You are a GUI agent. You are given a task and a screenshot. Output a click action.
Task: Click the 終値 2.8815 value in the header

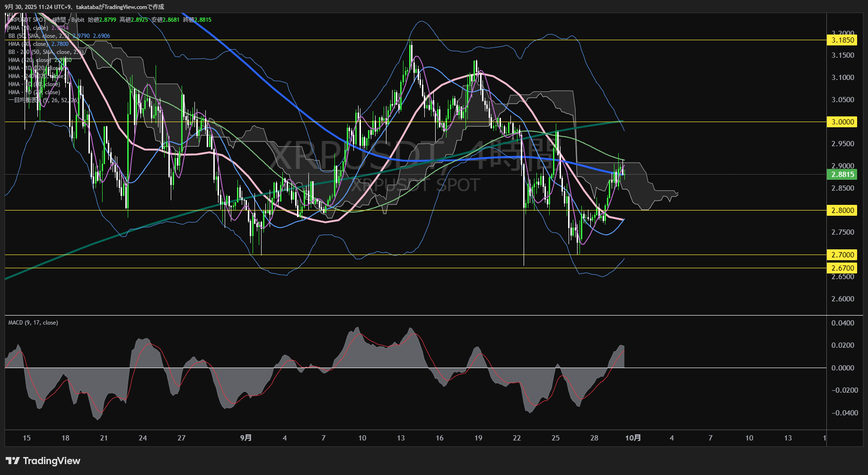pos(197,20)
